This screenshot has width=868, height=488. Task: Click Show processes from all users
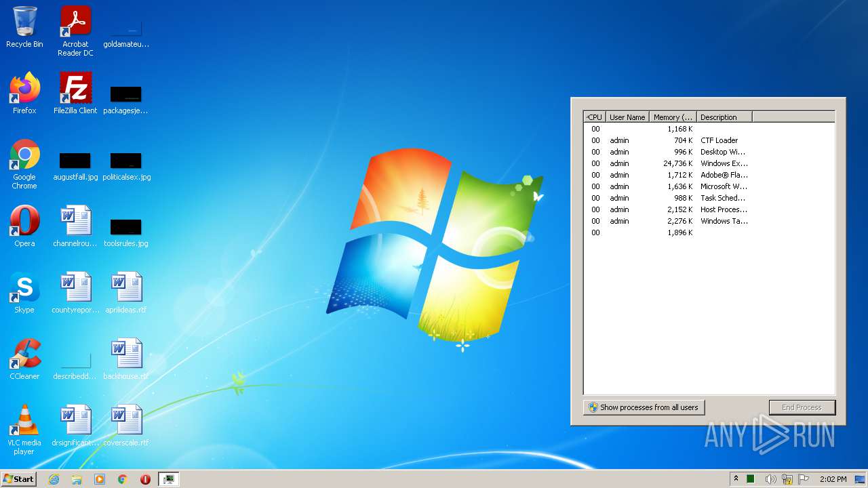tap(644, 407)
